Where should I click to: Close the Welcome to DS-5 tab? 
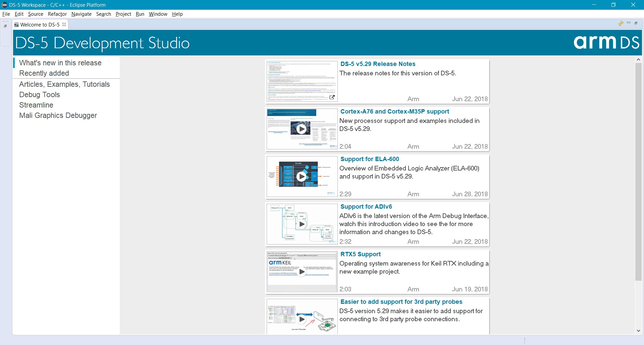pos(64,24)
